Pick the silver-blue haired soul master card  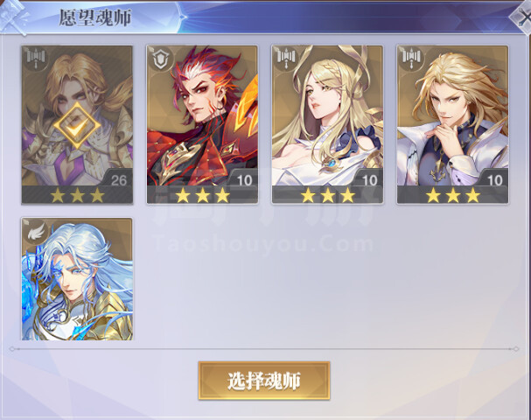coord(77,279)
